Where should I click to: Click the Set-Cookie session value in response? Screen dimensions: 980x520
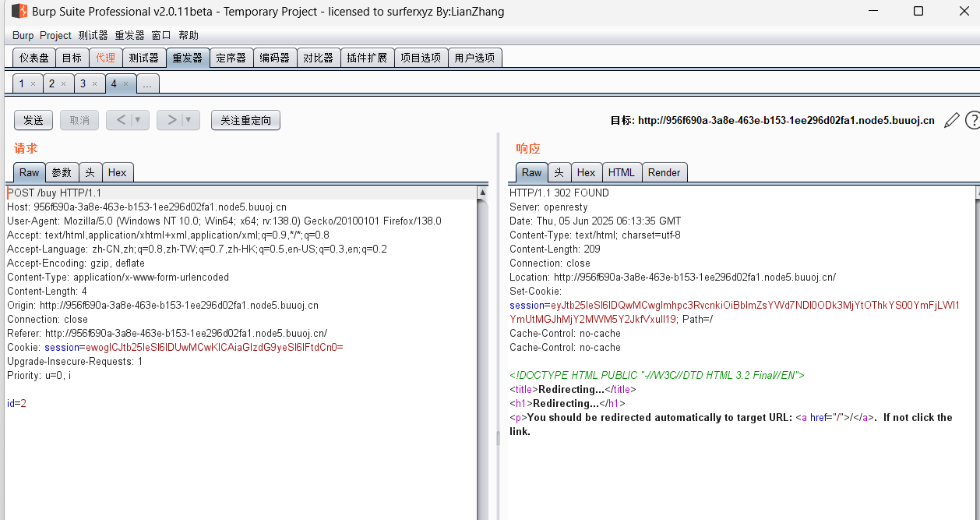pos(735,312)
